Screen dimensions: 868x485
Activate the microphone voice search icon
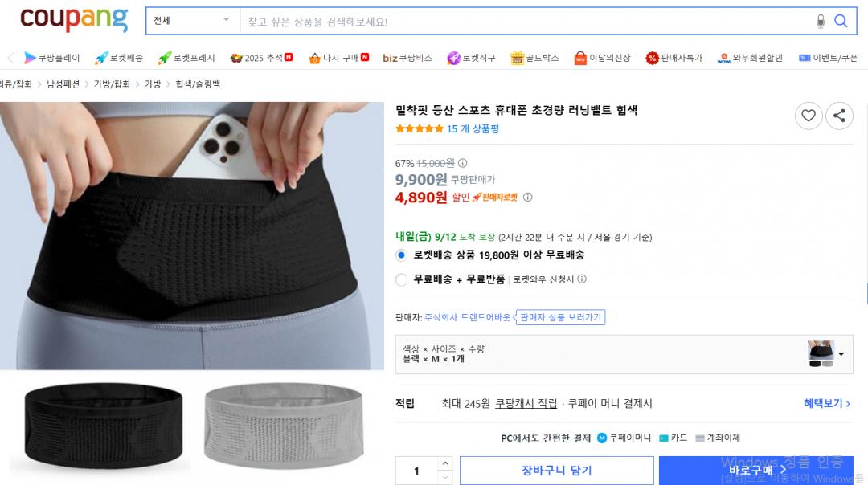point(821,21)
